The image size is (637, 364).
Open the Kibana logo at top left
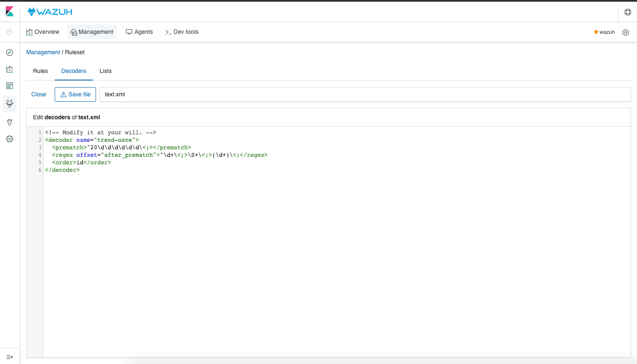(x=10, y=11)
